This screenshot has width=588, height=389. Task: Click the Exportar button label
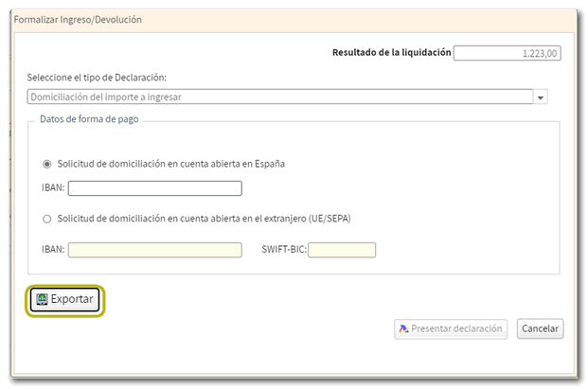[x=72, y=300]
